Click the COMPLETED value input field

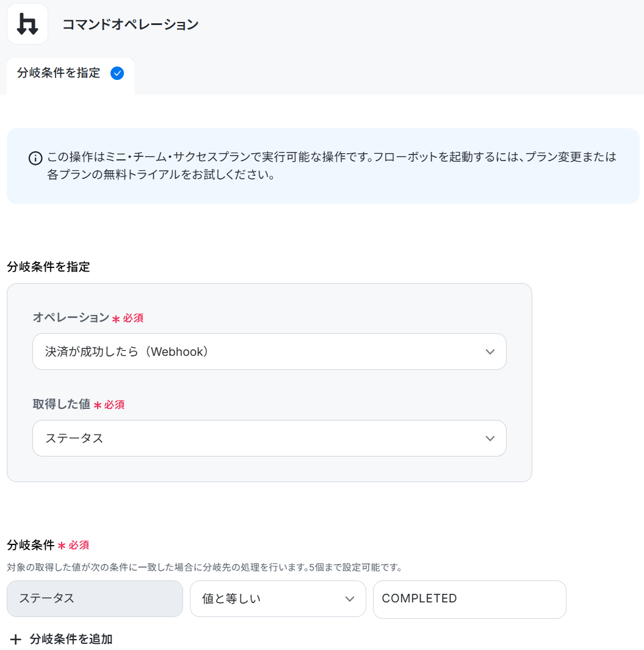469,599
